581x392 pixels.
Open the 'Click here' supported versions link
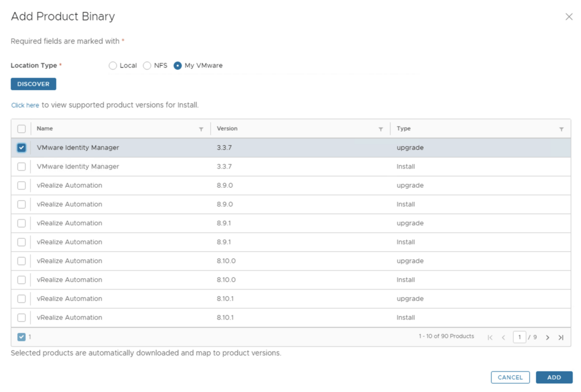(x=25, y=105)
